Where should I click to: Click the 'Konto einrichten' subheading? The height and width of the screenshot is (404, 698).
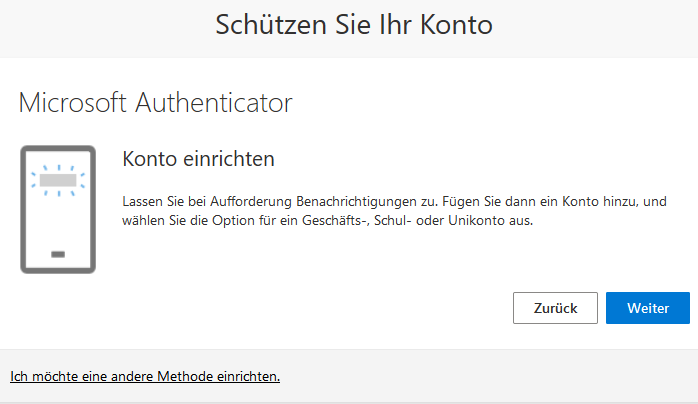pos(199,159)
